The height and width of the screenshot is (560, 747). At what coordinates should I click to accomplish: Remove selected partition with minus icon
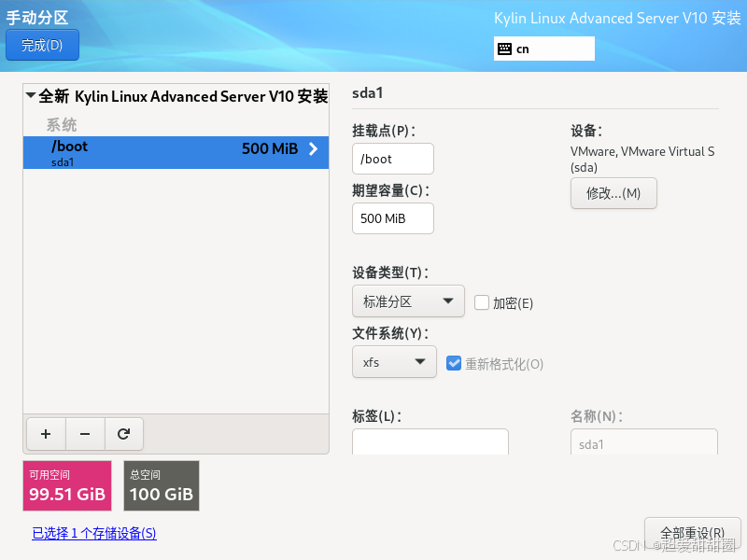click(85, 434)
